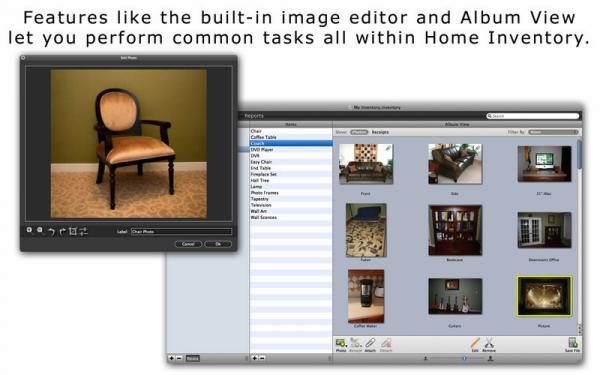The image size is (600, 375).
Task: Select the Photos show toggle
Action: (x=359, y=132)
